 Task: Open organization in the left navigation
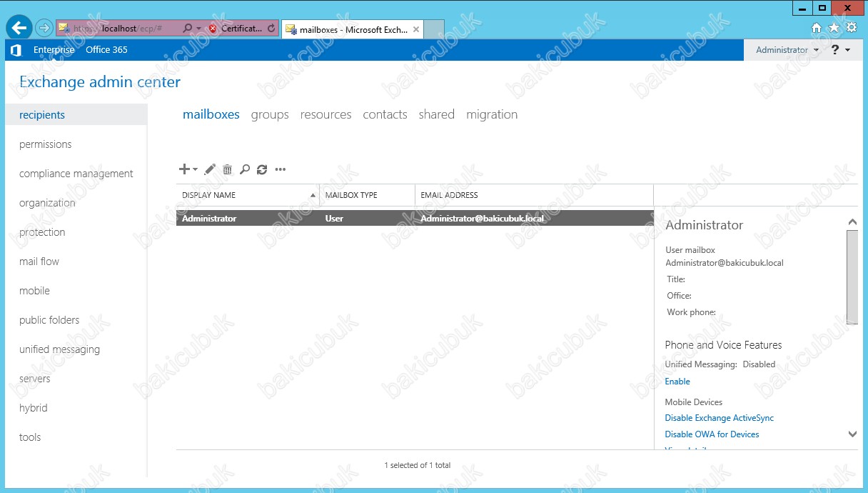point(47,203)
